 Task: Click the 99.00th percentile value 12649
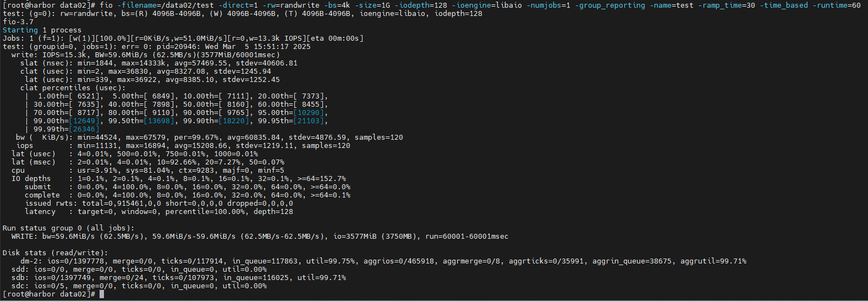tap(84, 121)
